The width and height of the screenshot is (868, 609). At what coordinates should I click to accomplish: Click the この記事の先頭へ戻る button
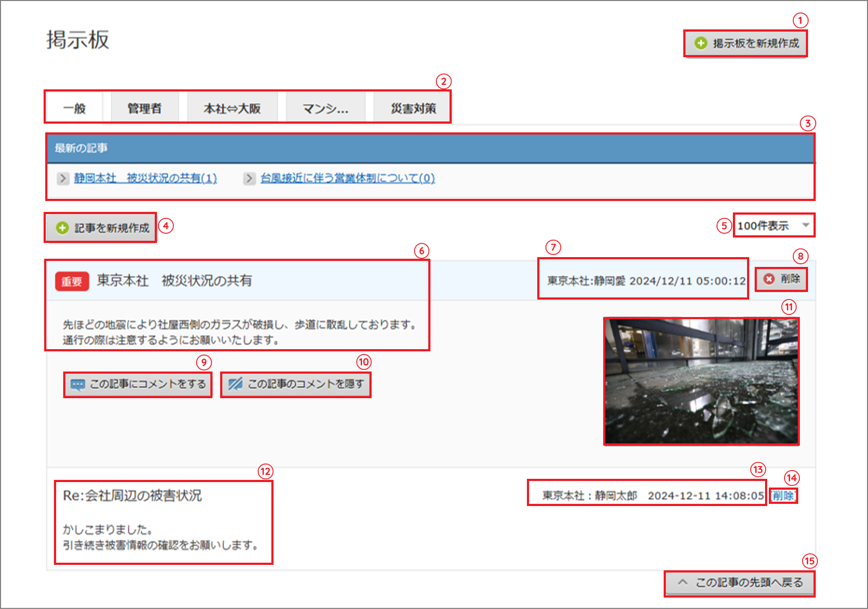(x=740, y=583)
